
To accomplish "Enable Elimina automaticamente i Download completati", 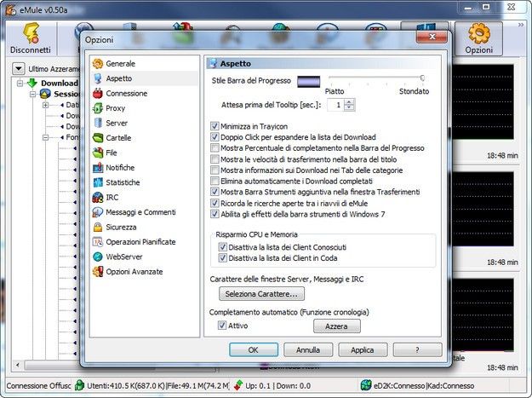I will click(x=215, y=181).
